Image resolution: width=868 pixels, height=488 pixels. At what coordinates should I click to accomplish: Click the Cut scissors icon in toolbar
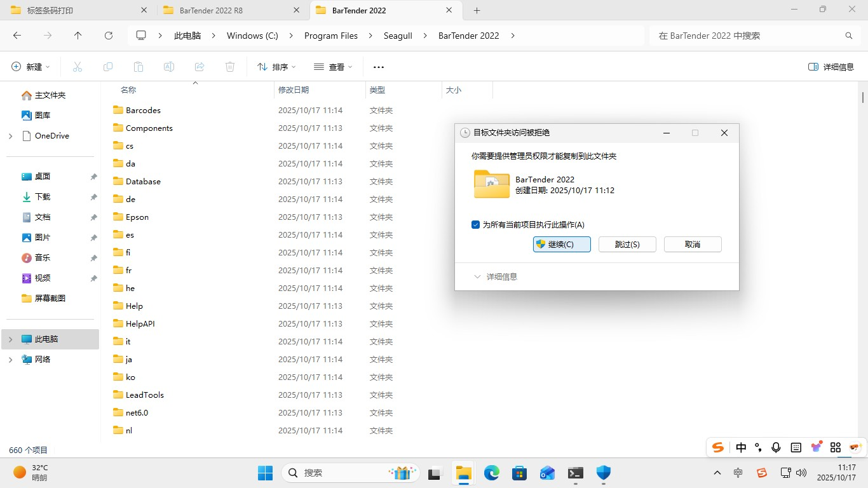tap(78, 67)
